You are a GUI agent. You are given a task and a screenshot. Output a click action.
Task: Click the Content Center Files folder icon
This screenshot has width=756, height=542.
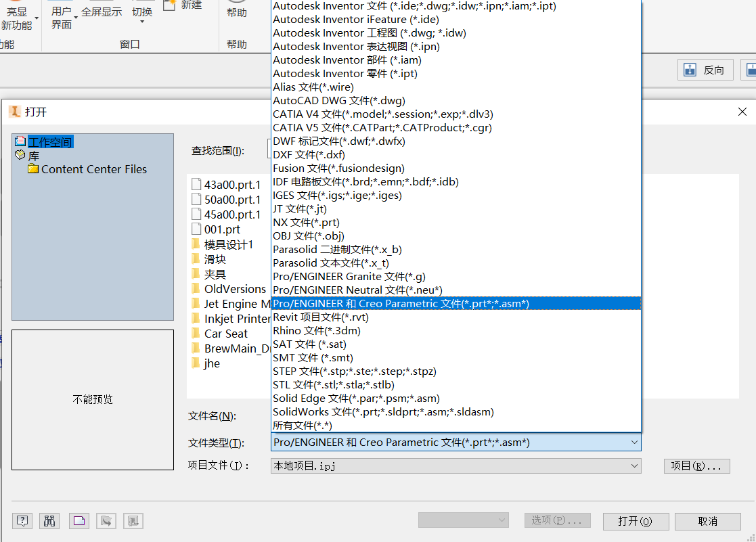pos(33,168)
